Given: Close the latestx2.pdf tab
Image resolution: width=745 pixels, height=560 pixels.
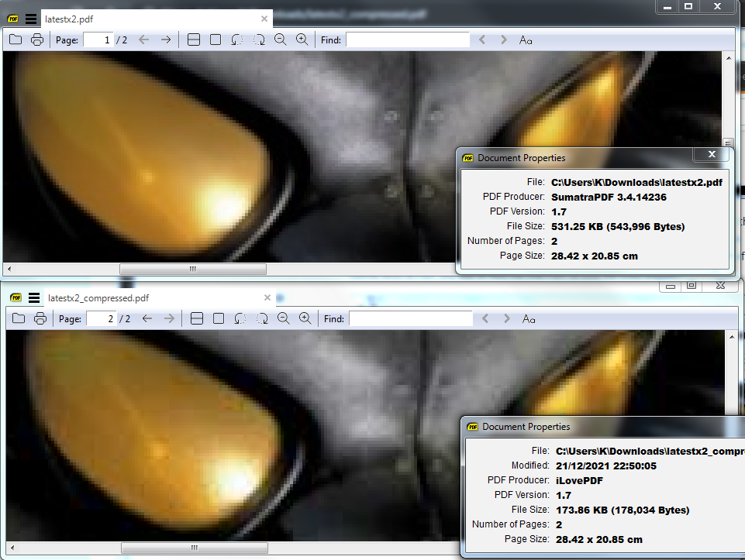Looking at the screenshot, I should (264, 19).
